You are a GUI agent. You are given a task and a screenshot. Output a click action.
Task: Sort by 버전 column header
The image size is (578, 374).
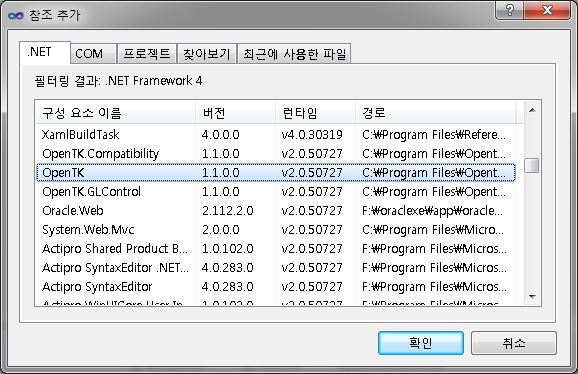[x=235, y=113]
